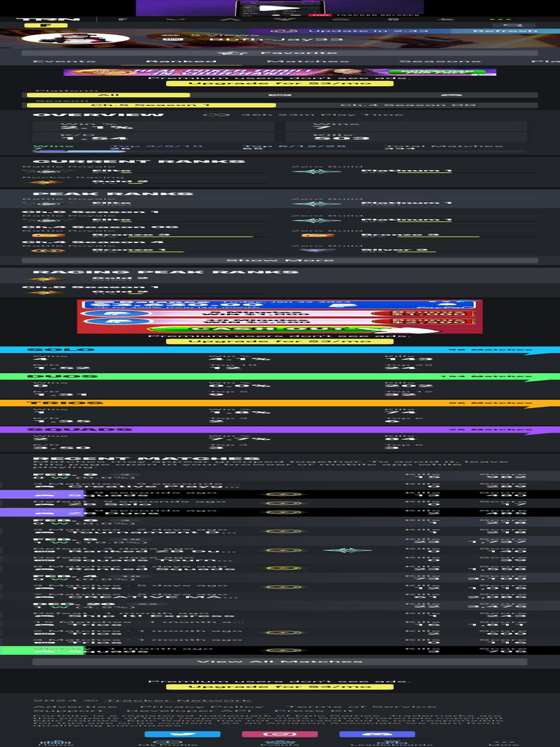Viewport: 560px width, 747px height.
Task: Open the yellow three-dots menu in header
Action: [x=500, y=20]
